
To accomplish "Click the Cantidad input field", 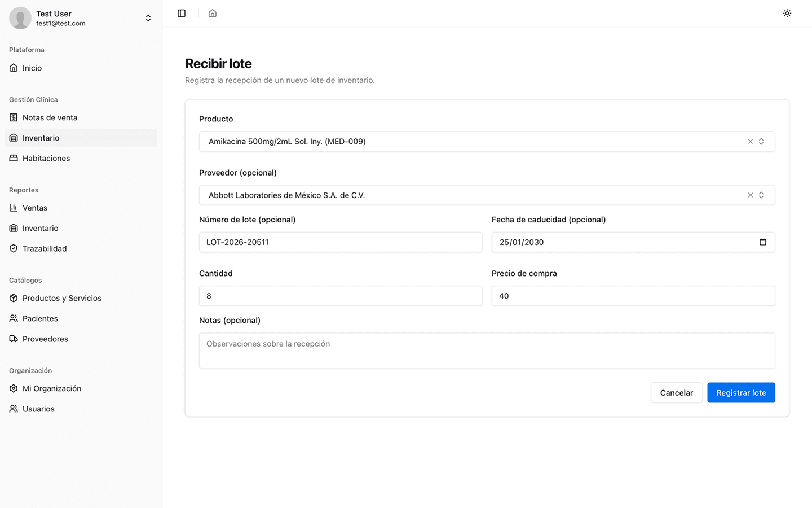I will pyautogui.click(x=341, y=296).
